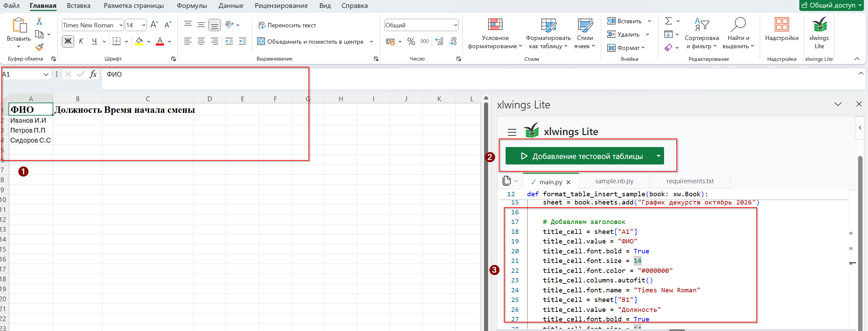868x331 pixels.
Task: Click the Decrease decimal icon
Action: pos(453,41)
